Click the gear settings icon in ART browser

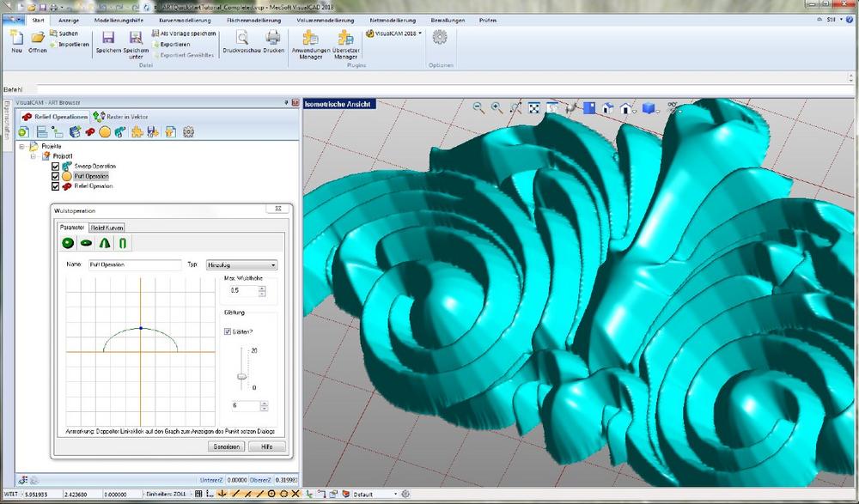pyautogui.click(x=189, y=131)
